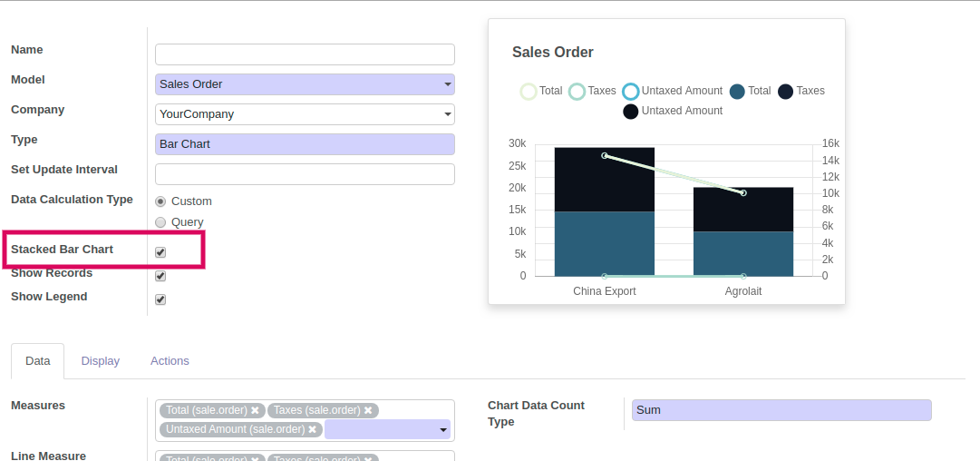The width and height of the screenshot is (980, 461).
Task: Click the filled teal Total legend swatch
Action: (737, 92)
